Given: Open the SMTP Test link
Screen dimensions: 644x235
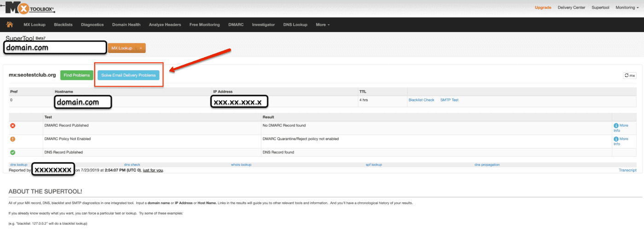Looking at the screenshot, I should (x=449, y=100).
